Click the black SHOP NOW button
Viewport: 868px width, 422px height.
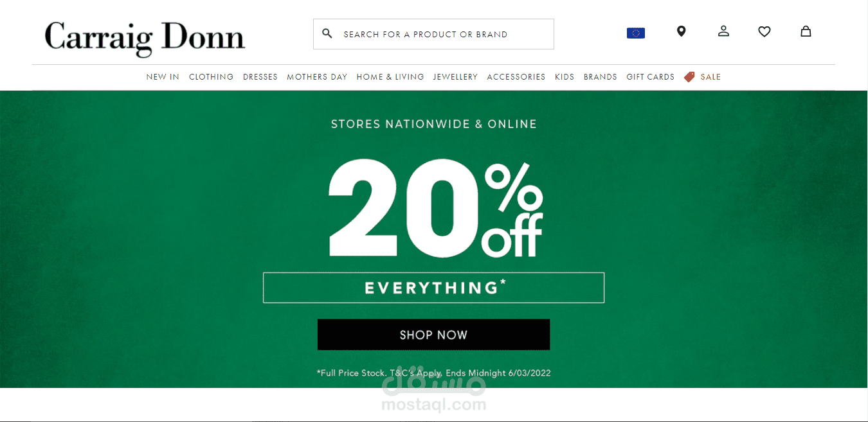(x=433, y=335)
